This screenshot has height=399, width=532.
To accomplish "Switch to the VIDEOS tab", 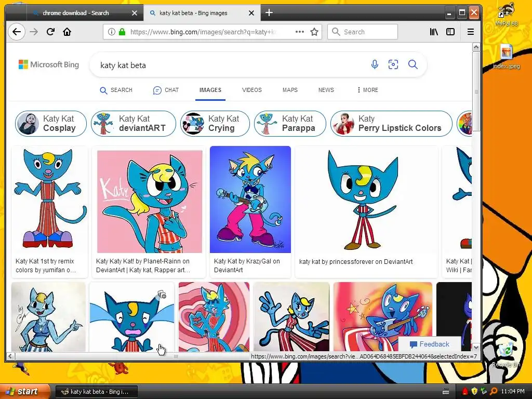I will point(252,90).
